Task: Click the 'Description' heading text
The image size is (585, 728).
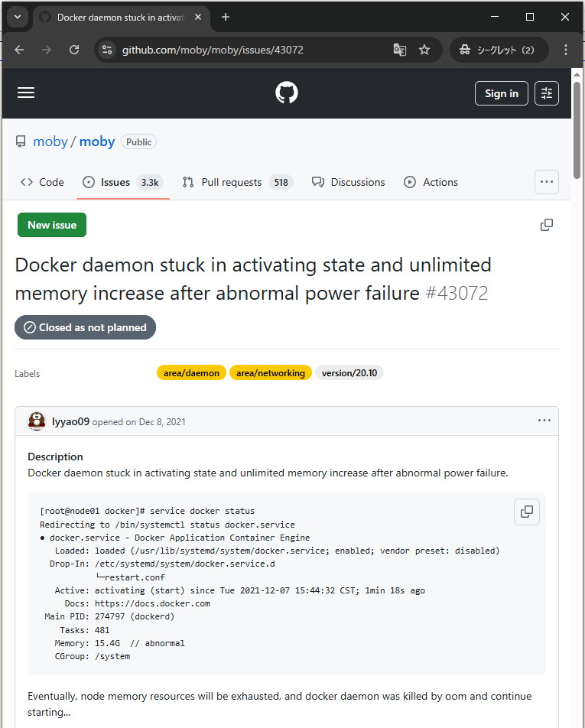Action: click(55, 457)
